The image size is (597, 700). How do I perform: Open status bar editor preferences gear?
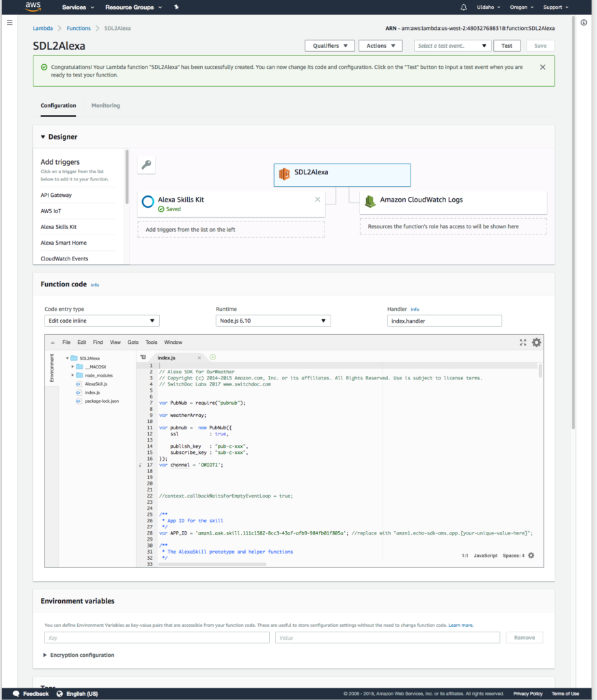[531, 555]
